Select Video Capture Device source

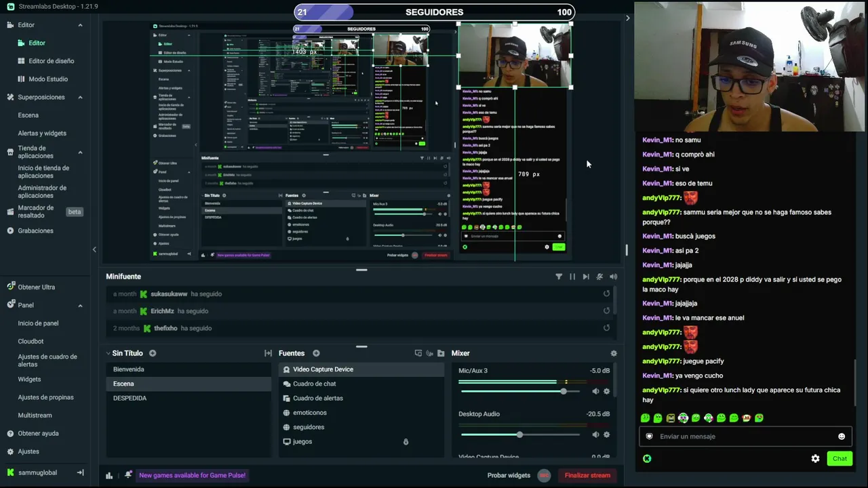tap(361, 369)
